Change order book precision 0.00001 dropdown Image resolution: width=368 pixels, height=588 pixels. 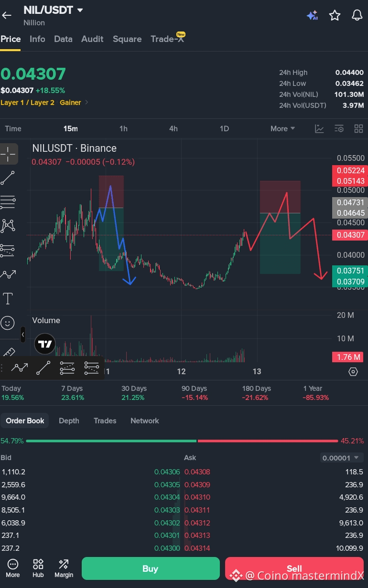click(341, 458)
